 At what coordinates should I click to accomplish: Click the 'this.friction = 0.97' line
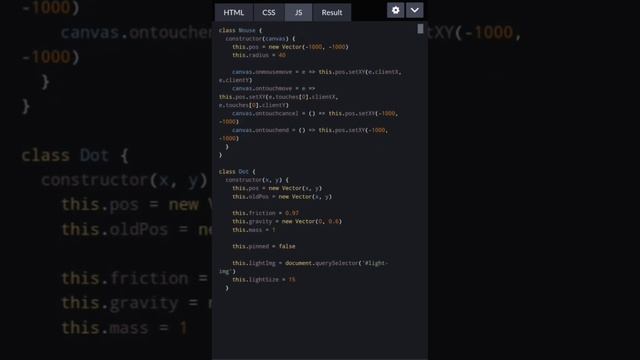[x=265, y=213]
